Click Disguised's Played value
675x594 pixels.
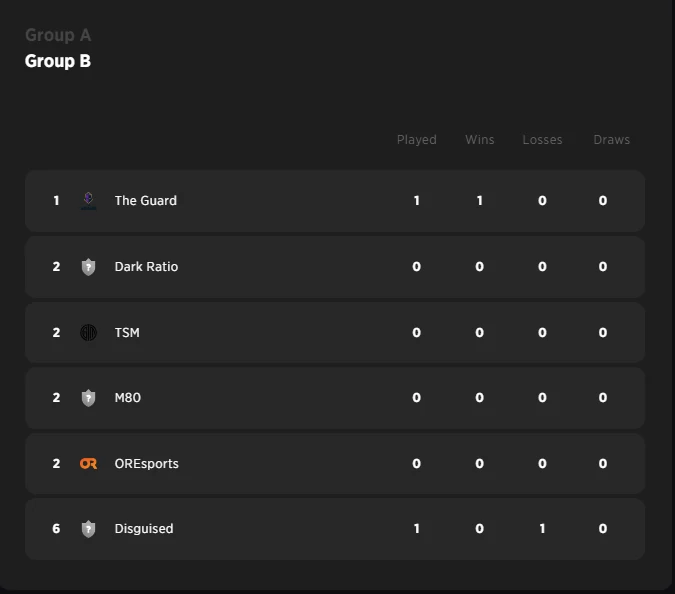[417, 529]
